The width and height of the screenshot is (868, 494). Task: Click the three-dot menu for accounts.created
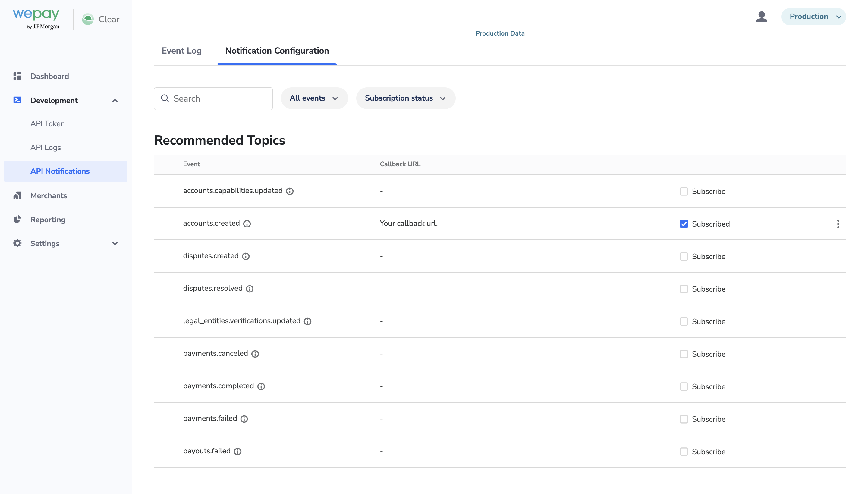(838, 224)
